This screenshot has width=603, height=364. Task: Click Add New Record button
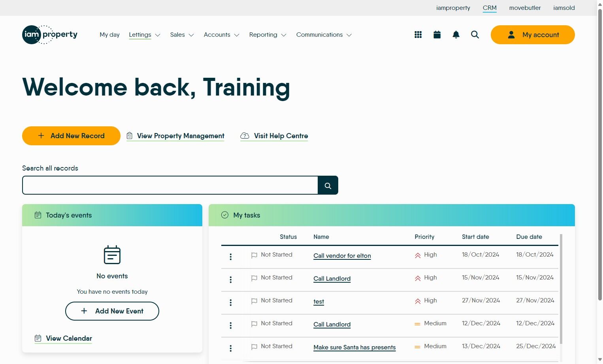[71, 136]
